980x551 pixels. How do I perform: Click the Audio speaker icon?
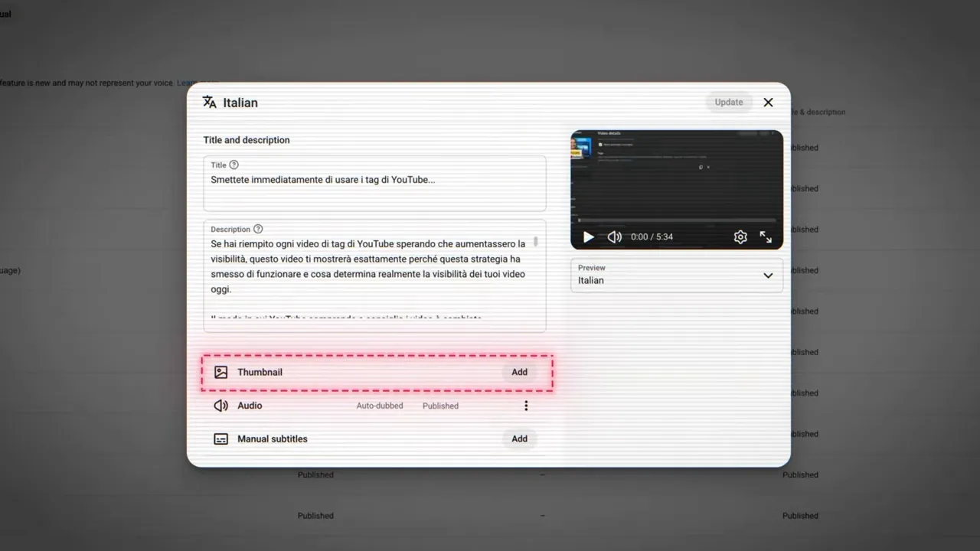[x=220, y=406]
